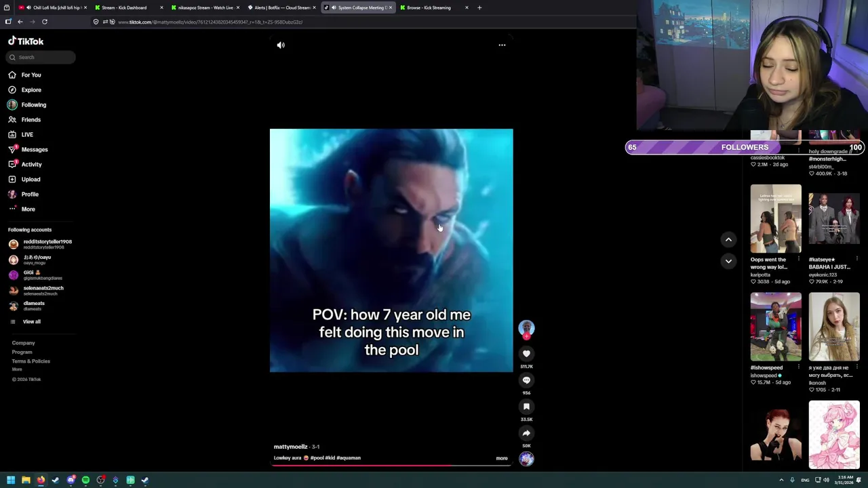Open Spotify from the taskbar

click(85, 480)
